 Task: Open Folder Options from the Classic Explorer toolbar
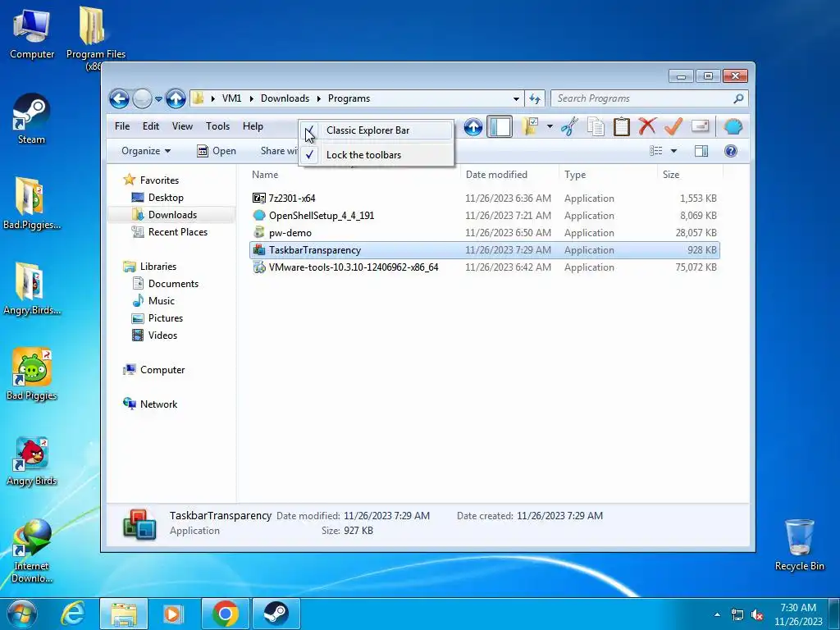(x=529, y=127)
